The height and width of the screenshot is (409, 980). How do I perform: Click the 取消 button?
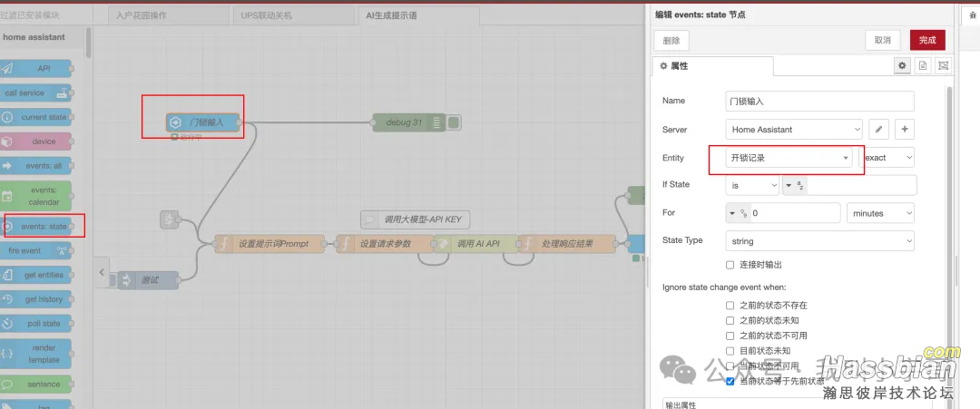coord(883,40)
